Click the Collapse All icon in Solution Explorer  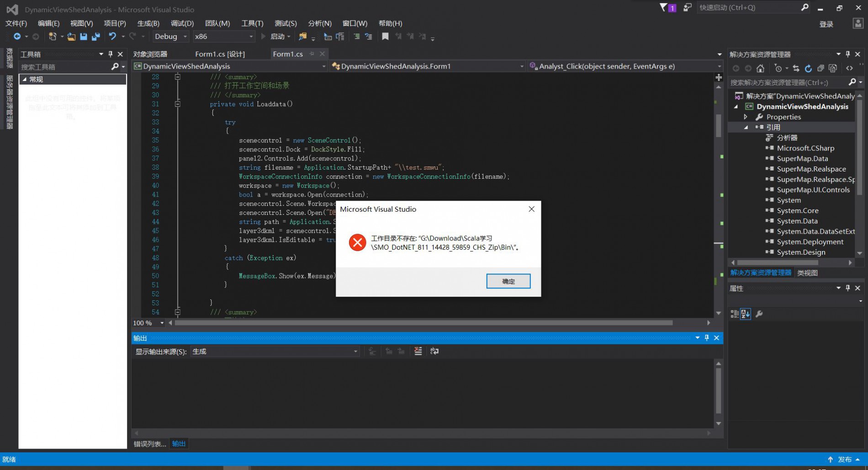pos(820,69)
